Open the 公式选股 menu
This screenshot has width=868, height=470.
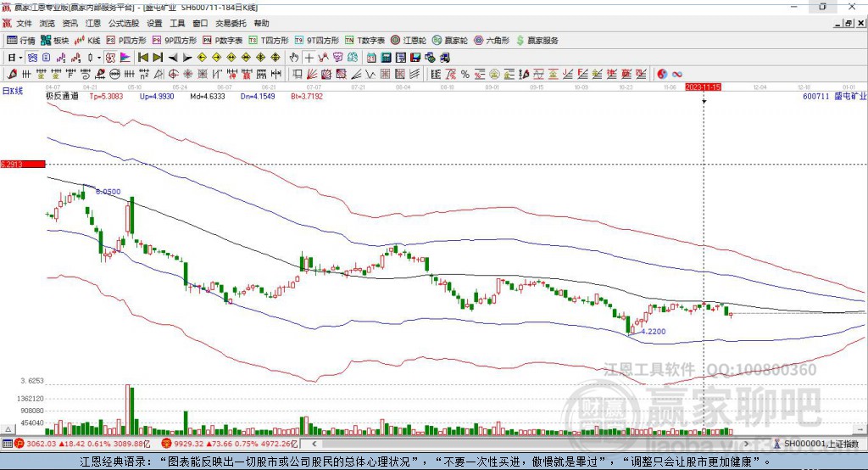pyautogui.click(x=124, y=23)
